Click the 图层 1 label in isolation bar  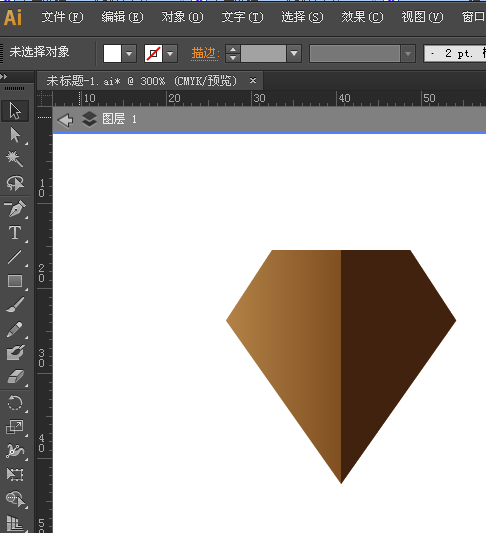tap(119, 119)
